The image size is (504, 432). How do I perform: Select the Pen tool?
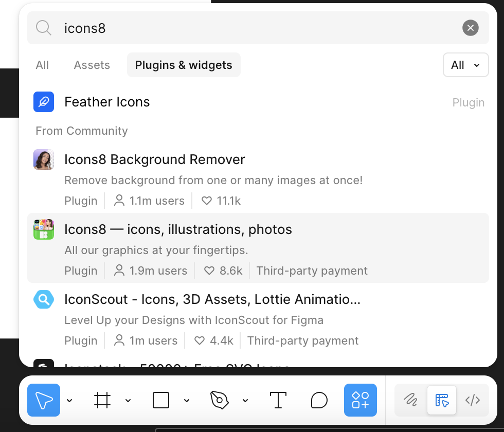pos(219,400)
